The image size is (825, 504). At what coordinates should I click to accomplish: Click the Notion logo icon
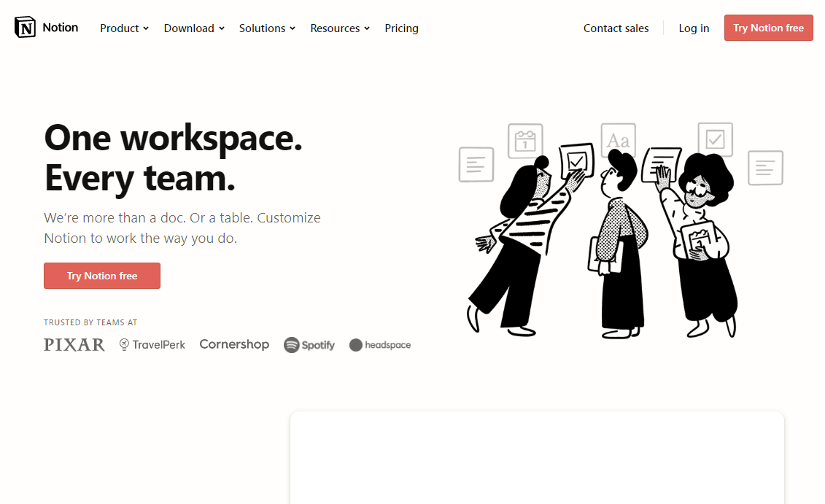click(x=25, y=28)
